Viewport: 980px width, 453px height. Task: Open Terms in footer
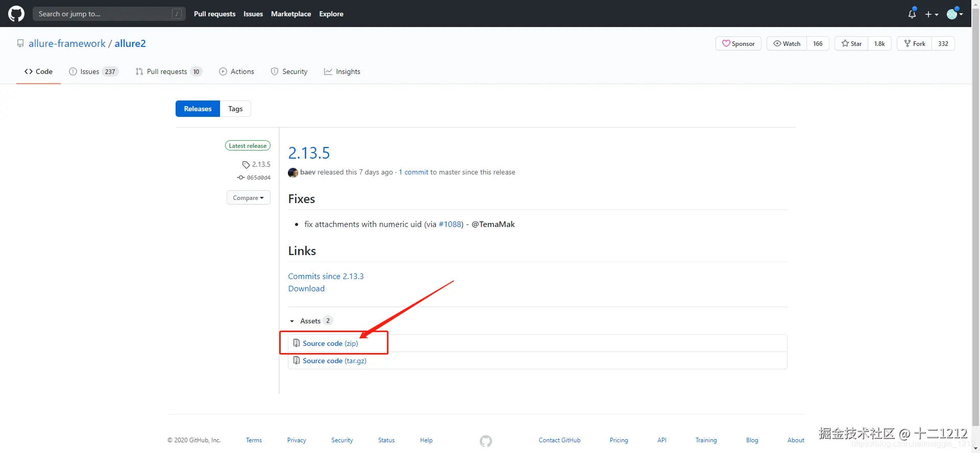(x=254, y=440)
